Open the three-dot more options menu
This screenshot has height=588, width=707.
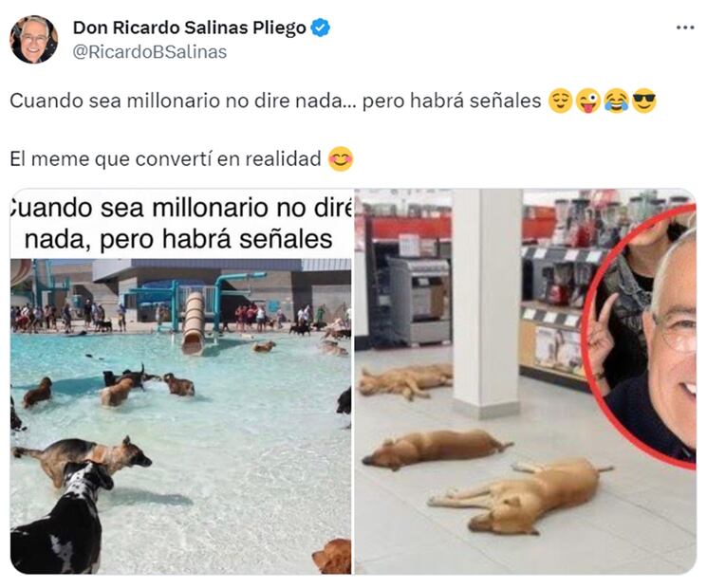[685, 28]
